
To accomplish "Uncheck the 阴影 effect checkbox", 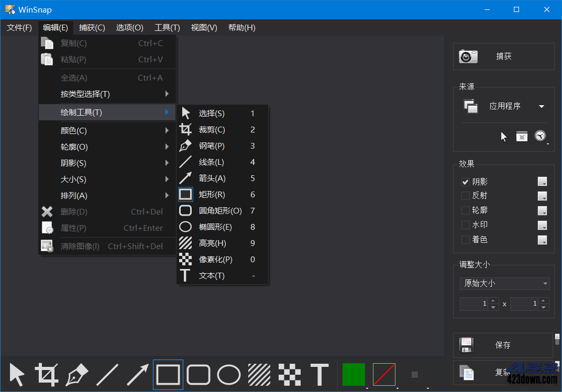I will point(465,182).
